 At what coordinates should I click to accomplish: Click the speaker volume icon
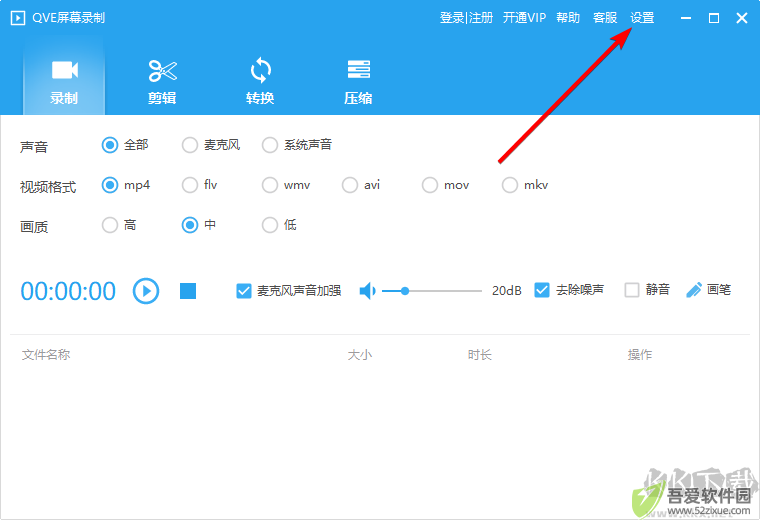click(367, 291)
